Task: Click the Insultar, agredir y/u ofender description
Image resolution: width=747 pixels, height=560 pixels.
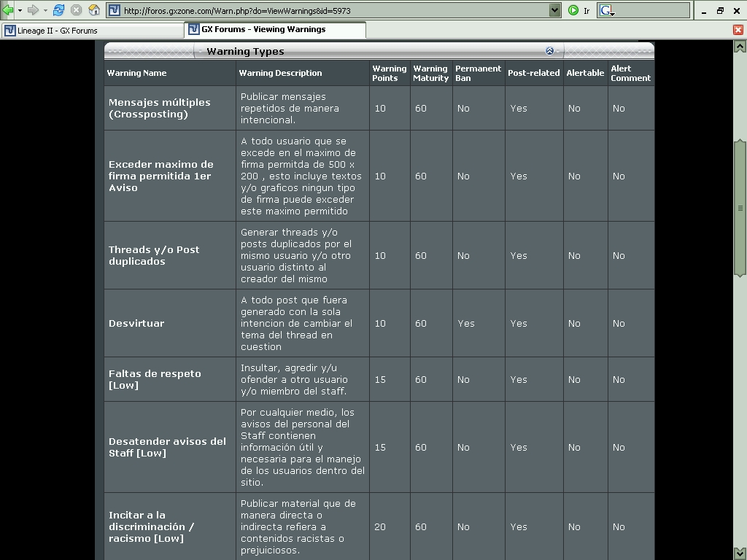Action: (x=294, y=379)
